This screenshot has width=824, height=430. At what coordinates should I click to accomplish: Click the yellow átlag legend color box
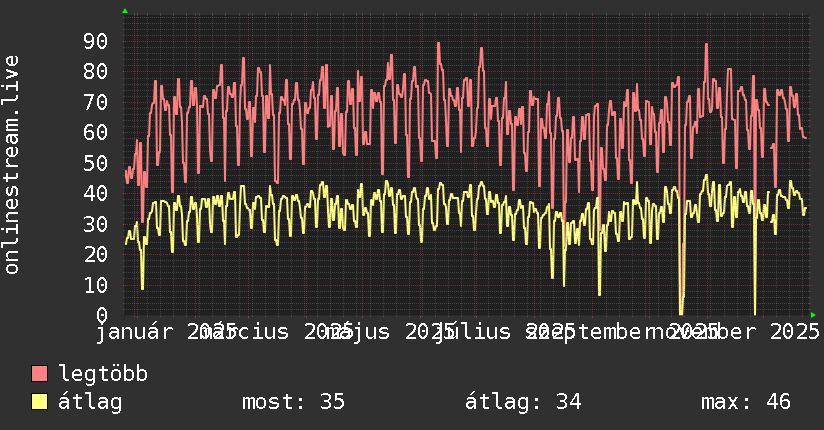click(x=39, y=402)
